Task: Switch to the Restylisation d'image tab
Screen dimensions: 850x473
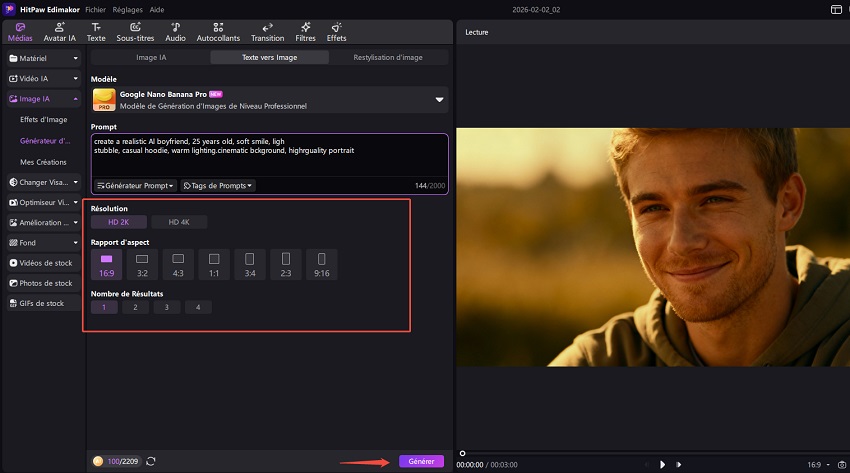Action: tap(388, 57)
